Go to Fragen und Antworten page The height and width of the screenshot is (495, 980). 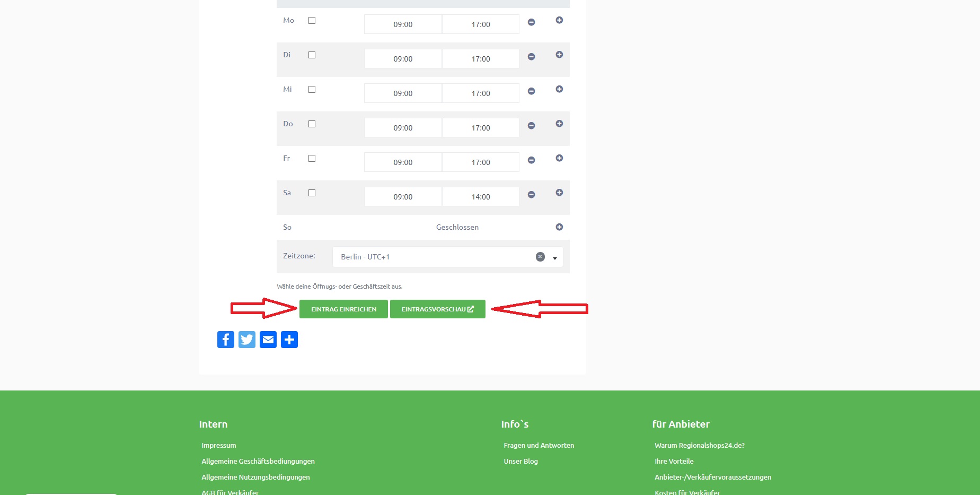(538, 446)
